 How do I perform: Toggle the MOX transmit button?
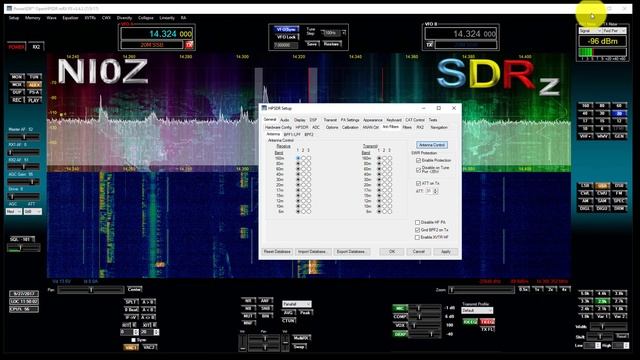click(x=17, y=84)
